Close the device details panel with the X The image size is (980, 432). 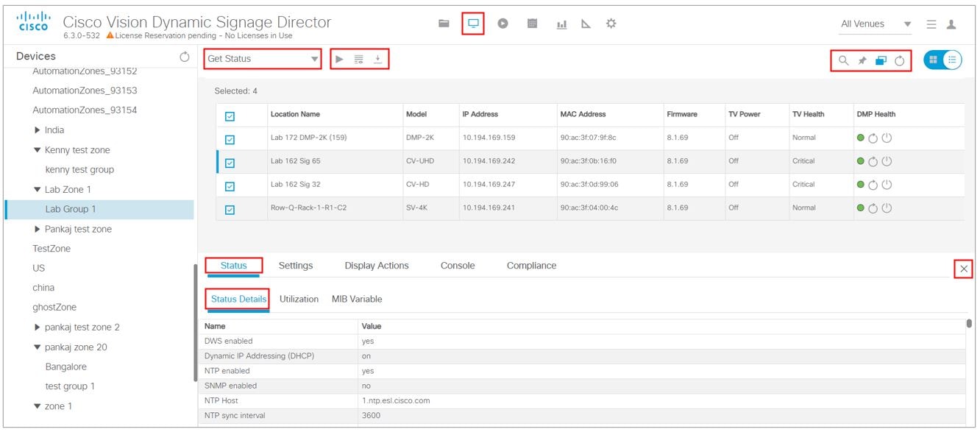tap(964, 269)
